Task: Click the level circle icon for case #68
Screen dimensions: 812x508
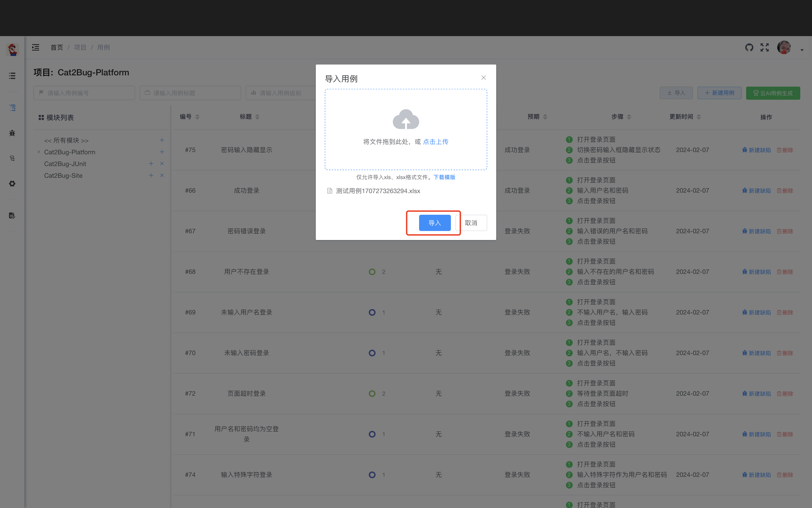Action: tap(372, 272)
